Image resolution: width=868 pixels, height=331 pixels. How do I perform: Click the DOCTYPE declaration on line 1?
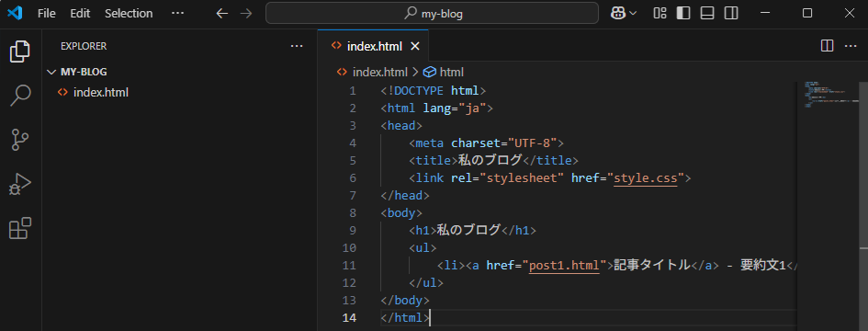coord(434,90)
